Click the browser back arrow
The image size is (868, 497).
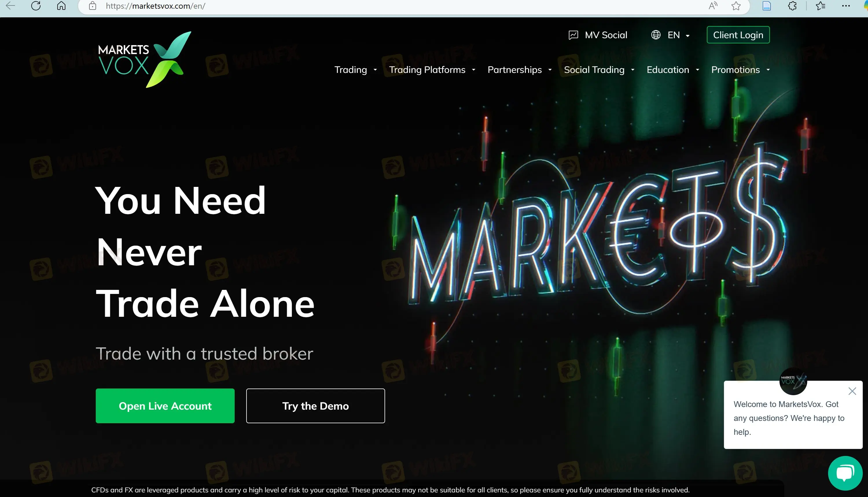[x=11, y=6]
